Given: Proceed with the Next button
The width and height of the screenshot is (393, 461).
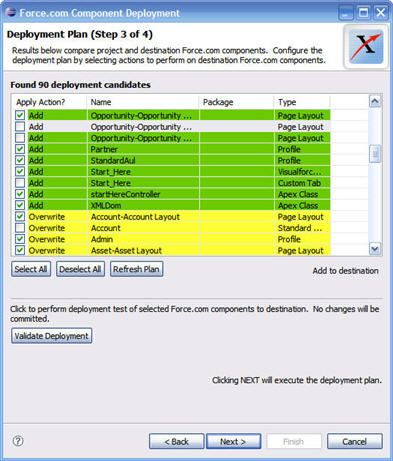Looking at the screenshot, I should [x=234, y=441].
